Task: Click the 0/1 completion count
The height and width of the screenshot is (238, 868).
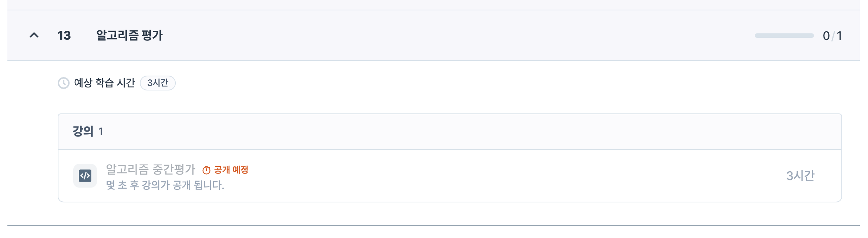Action: [832, 36]
